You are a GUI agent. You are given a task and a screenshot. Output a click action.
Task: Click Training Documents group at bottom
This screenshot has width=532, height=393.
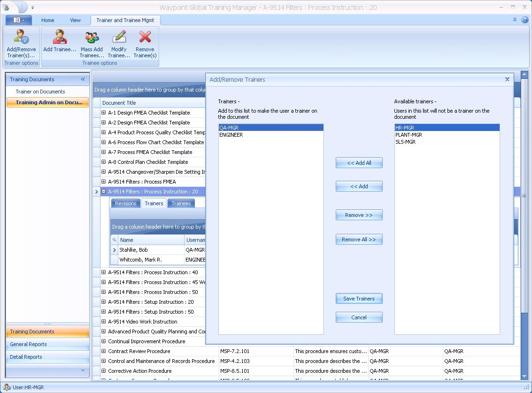[x=47, y=331]
